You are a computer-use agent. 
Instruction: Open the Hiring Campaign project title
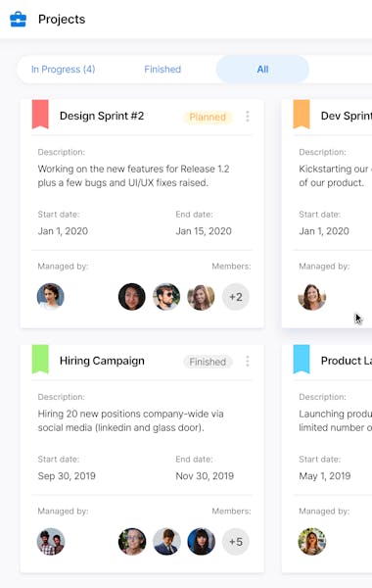pyautogui.click(x=102, y=361)
